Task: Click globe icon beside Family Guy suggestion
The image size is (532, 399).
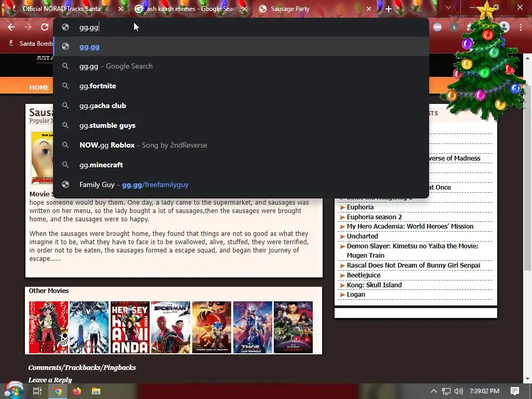Action: point(65,184)
